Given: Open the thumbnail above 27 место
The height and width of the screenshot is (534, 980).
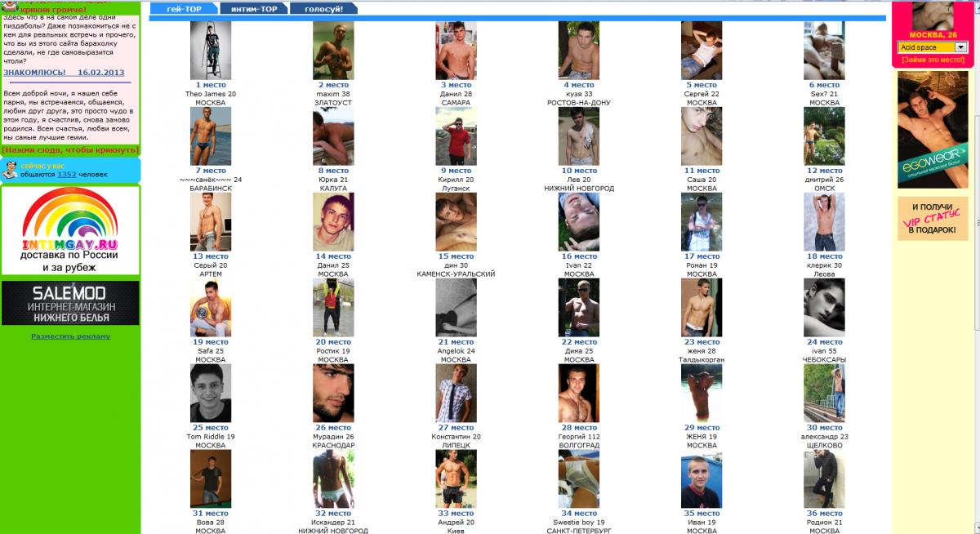Looking at the screenshot, I should tap(456, 394).
